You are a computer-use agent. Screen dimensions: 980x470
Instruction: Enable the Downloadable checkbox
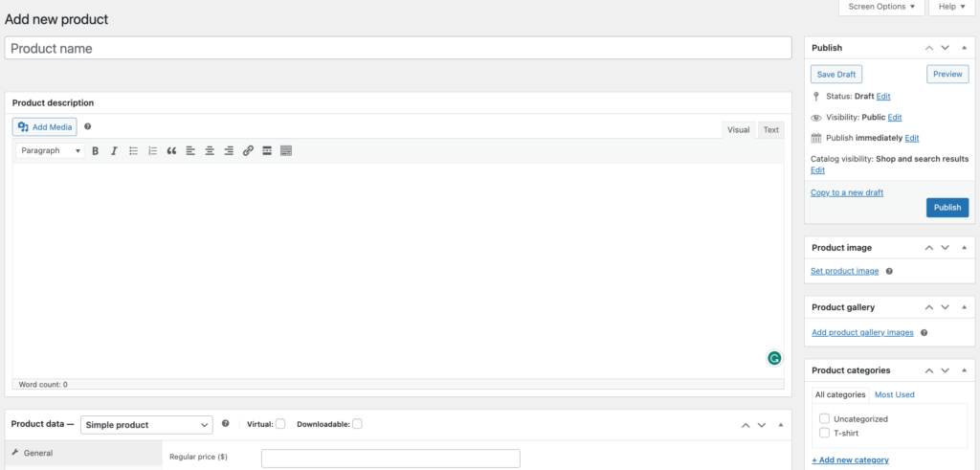(357, 424)
